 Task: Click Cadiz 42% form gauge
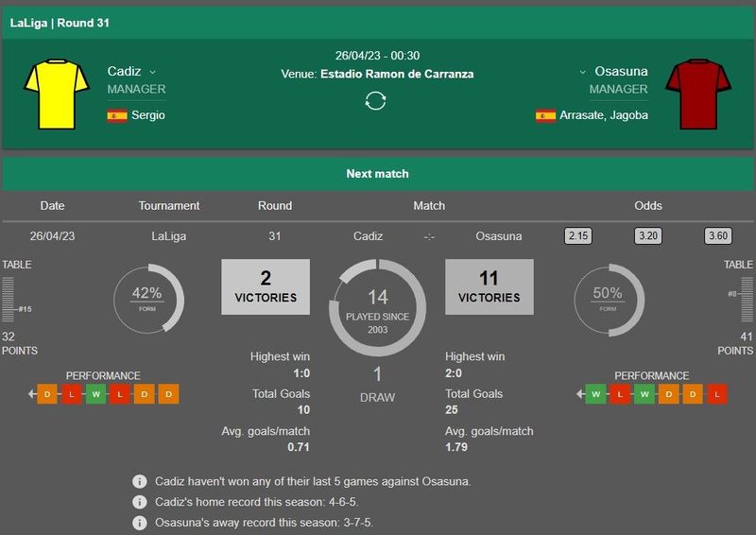(x=148, y=299)
